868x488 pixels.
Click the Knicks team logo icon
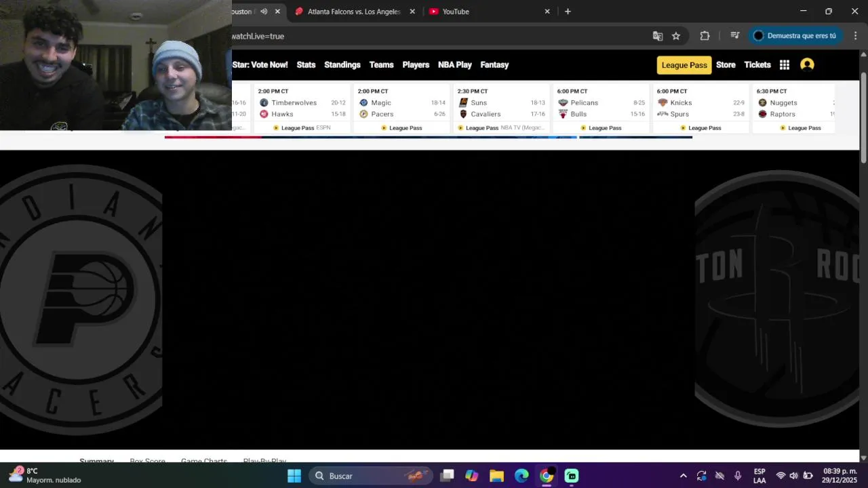[x=663, y=103]
